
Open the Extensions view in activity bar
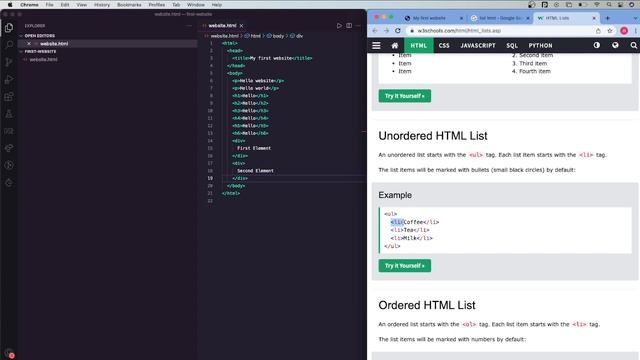point(9,97)
